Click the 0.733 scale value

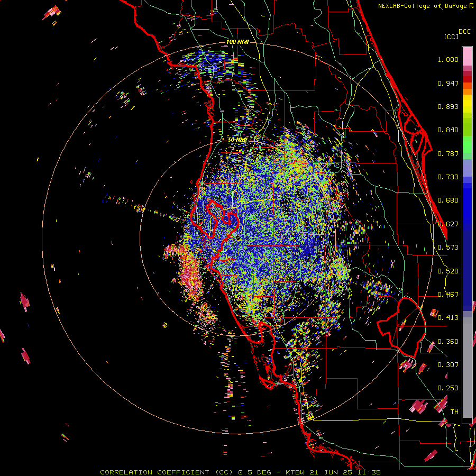tap(448, 177)
